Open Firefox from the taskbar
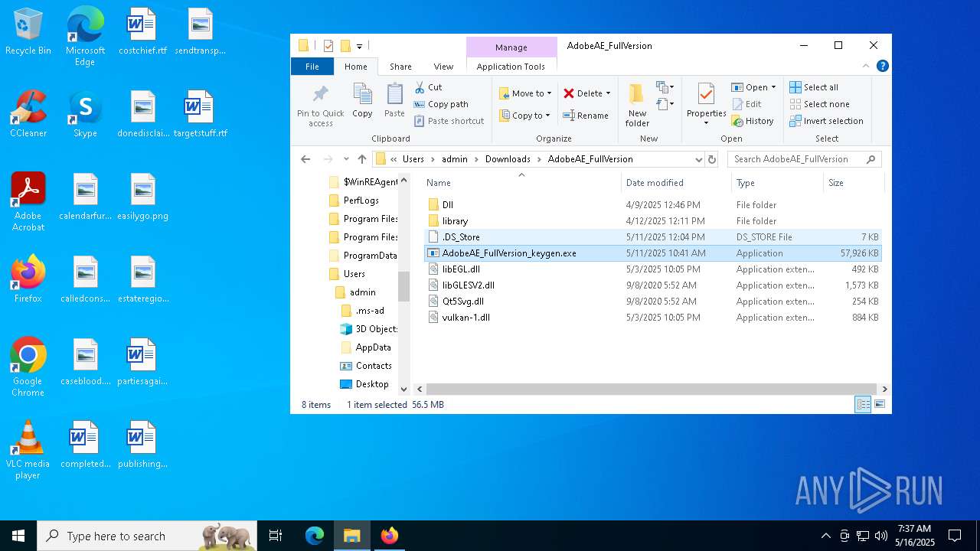 pyautogui.click(x=389, y=536)
